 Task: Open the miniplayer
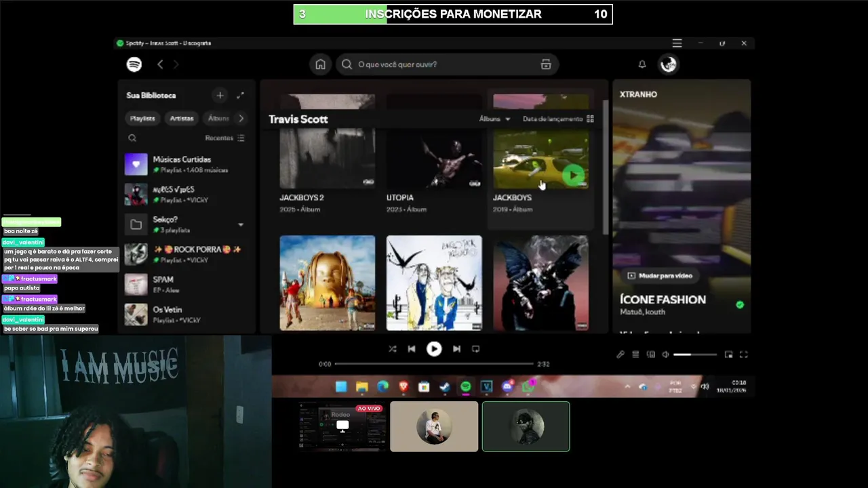pos(728,354)
